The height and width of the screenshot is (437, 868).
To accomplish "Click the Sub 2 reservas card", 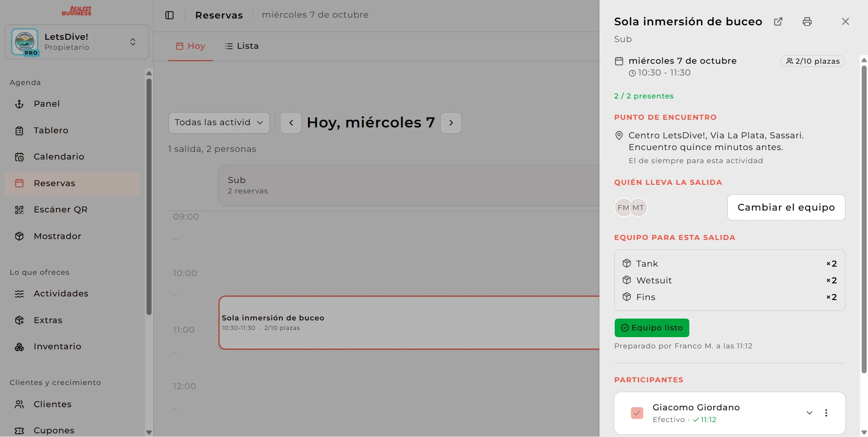I will 408,185.
